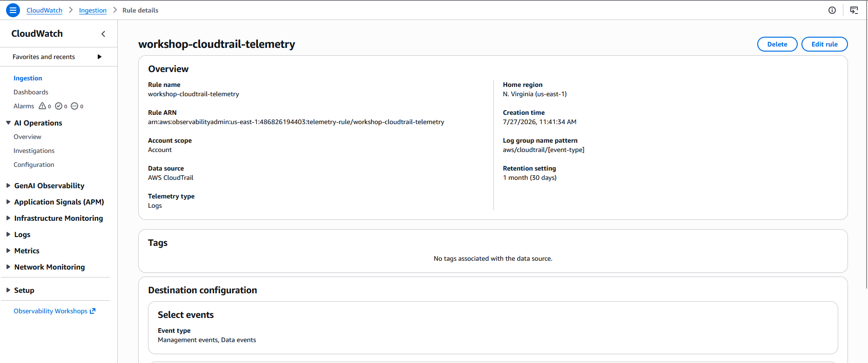Collapse the CloudWatch sidebar with the chevron
Image resolution: width=868 pixels, height=363 pixels.
[103, 34]
